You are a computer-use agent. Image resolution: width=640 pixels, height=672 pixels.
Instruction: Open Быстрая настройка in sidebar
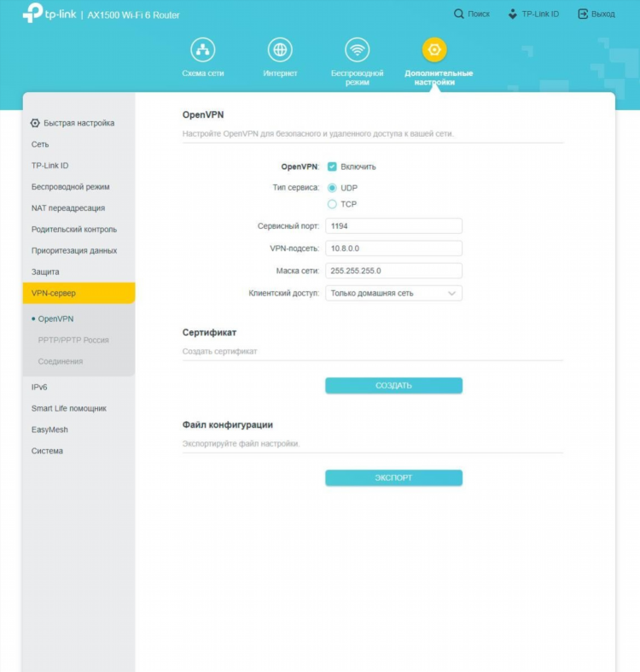tap(79, 123)
